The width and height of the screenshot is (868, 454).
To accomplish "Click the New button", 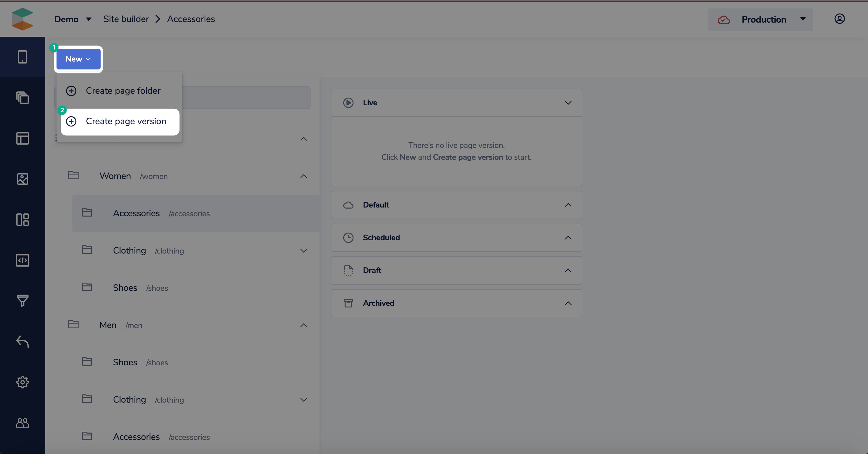I will click(78, 59).
